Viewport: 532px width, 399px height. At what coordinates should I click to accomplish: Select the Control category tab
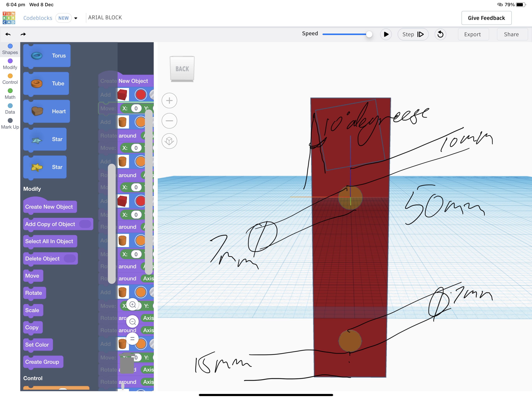click(10, 79)
